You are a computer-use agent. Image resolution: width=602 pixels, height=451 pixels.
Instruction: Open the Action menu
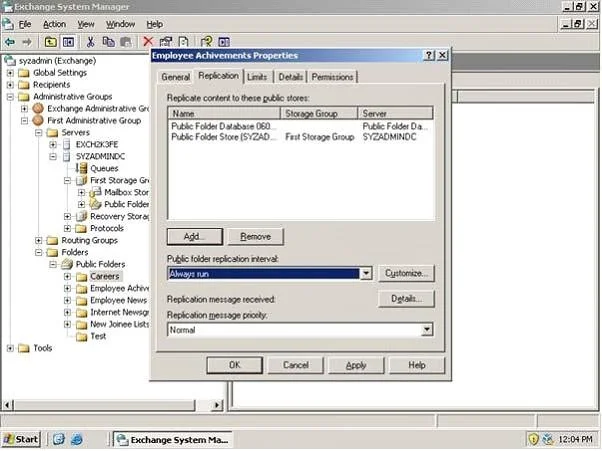point(54,24)
